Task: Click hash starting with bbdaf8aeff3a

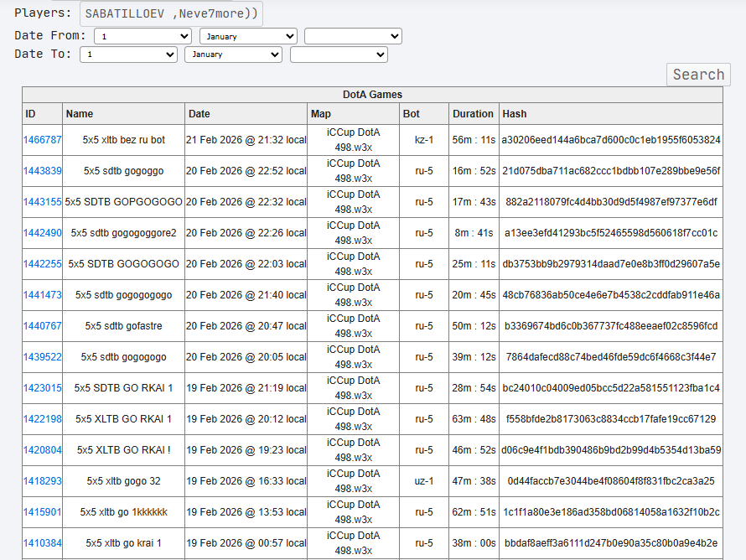Action: tap(611, 543)
